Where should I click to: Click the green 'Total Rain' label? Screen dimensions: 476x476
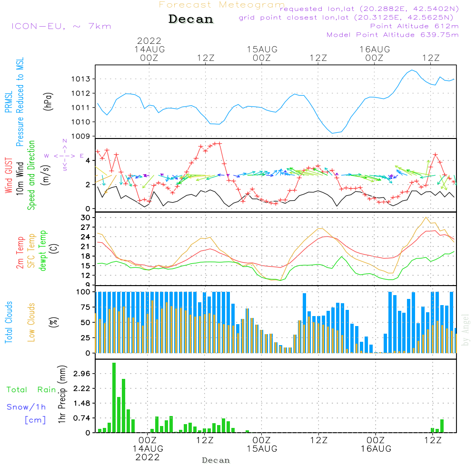(x=31, y=390)
